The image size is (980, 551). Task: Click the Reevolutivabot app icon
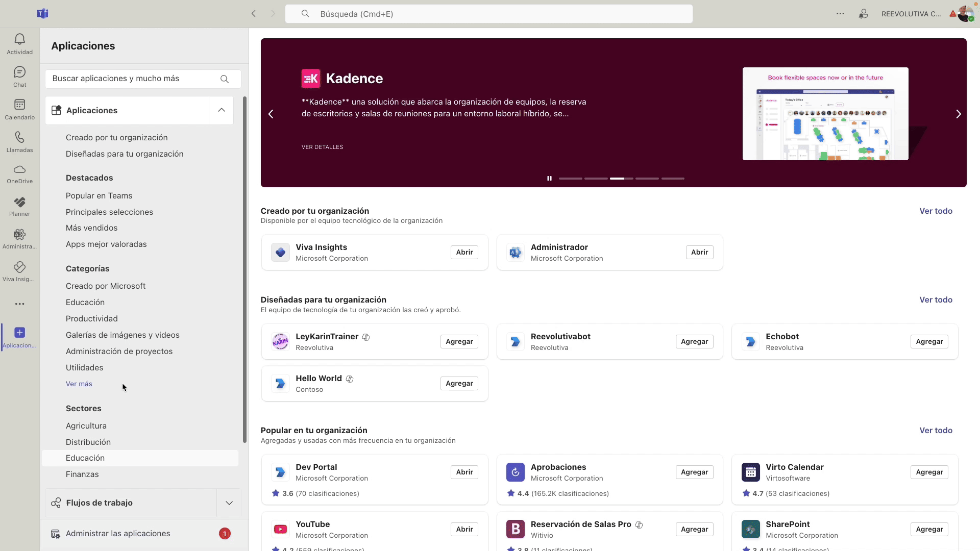click(516, 341)
